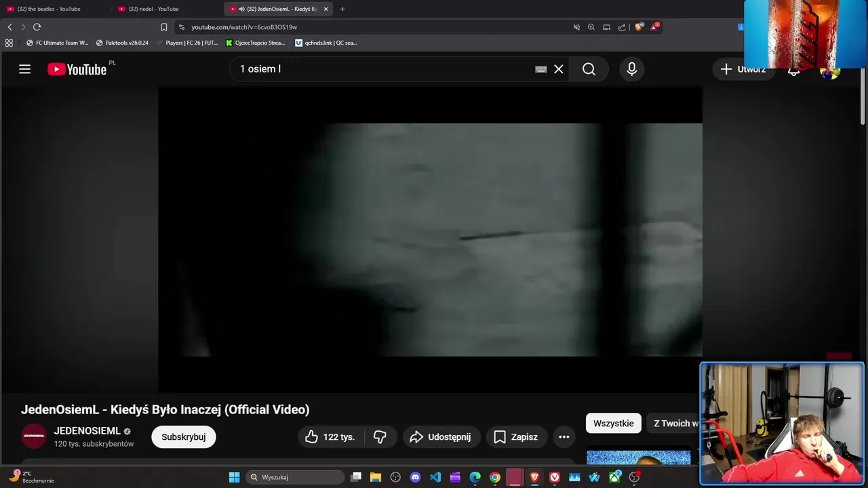The image size is (868, 488).
Task: Go to the YouTube home logo
Action: [x=77, y=69]
